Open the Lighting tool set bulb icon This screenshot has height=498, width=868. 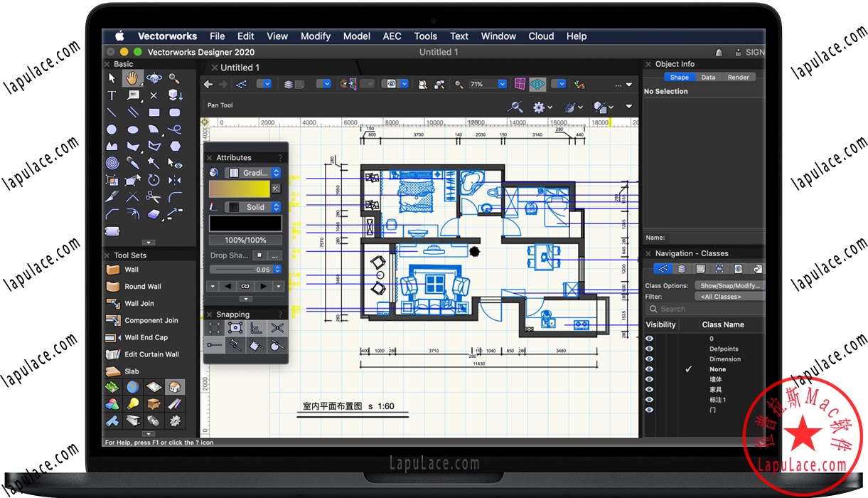pyautogui.click(x=132, y=404)
